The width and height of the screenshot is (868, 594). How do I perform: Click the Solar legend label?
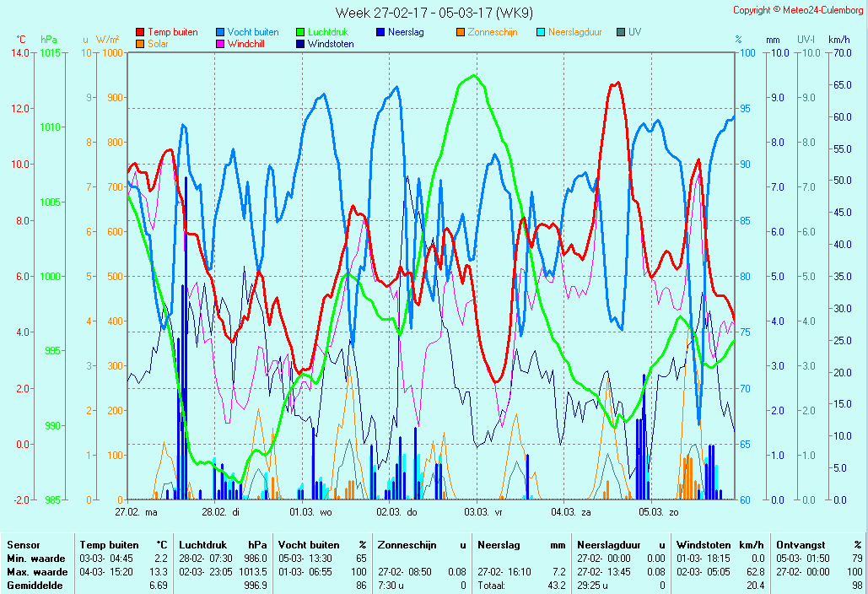[x=159, y=44]
